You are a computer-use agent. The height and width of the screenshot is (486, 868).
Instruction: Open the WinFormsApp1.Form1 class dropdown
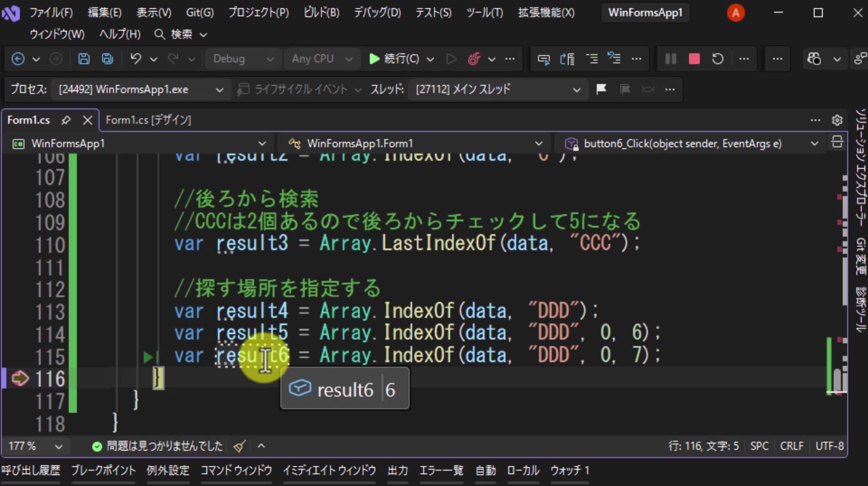[x=415, y=144]
